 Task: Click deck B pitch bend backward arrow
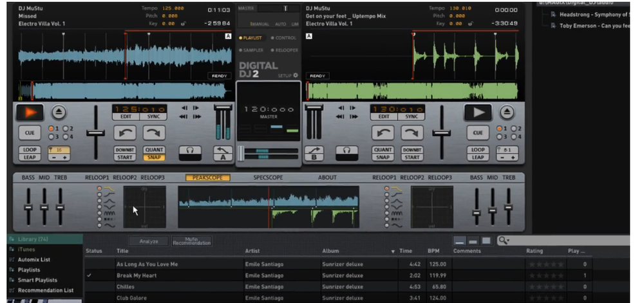click(383, 133)
